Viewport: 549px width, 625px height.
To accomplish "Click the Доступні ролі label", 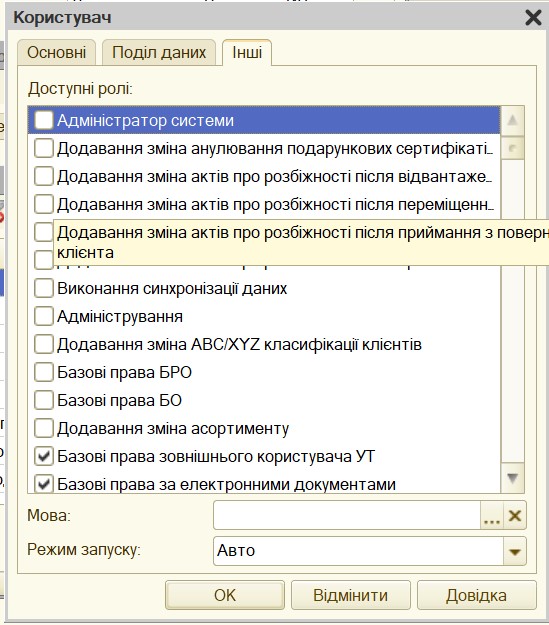I will (x=80, y=88).
